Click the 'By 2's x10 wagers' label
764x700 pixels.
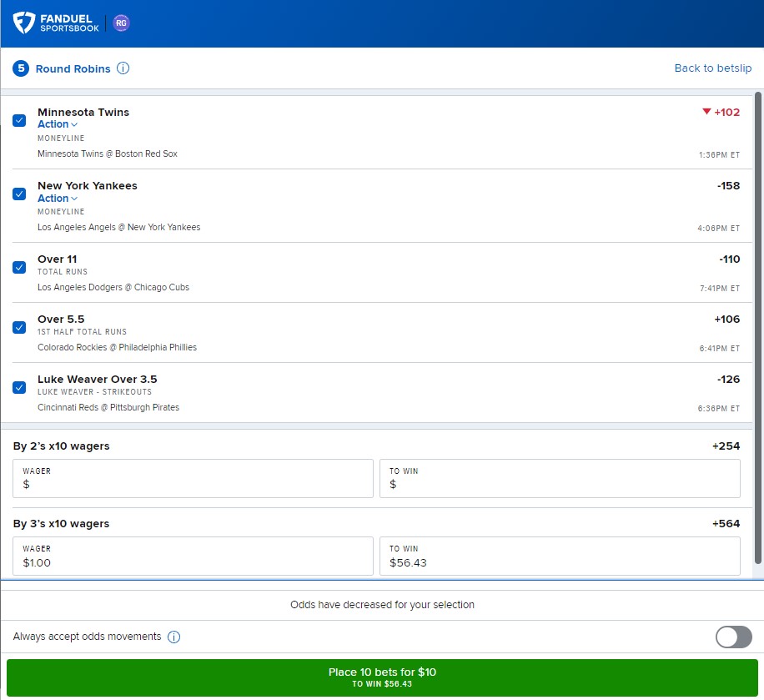click(62, 446)
